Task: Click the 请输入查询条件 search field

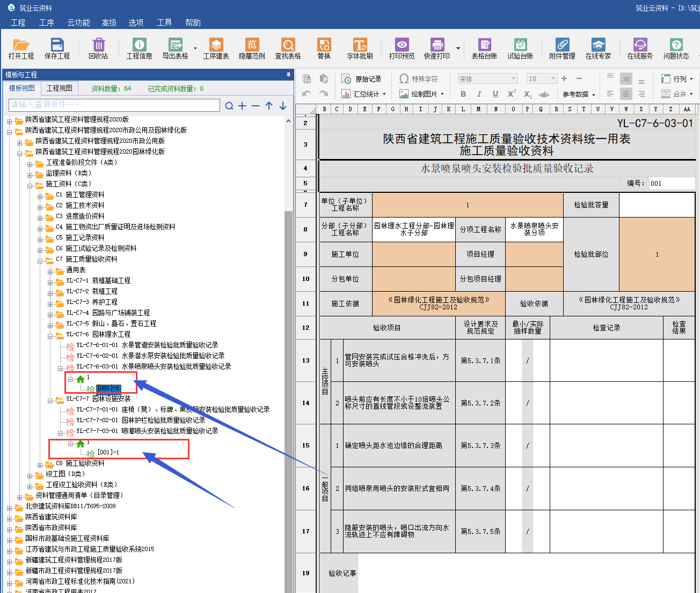Action: (x=114, y=105)
